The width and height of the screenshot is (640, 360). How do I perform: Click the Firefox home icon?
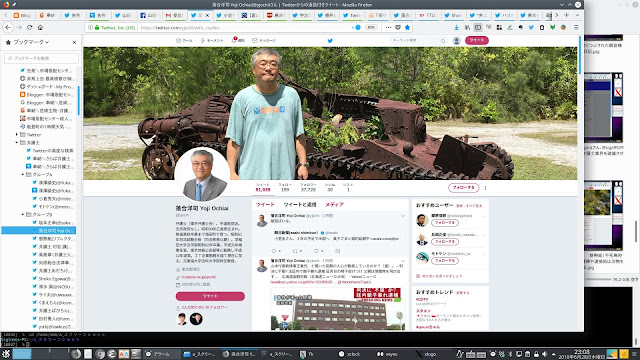pyautogui.click(x=40, y=27)
